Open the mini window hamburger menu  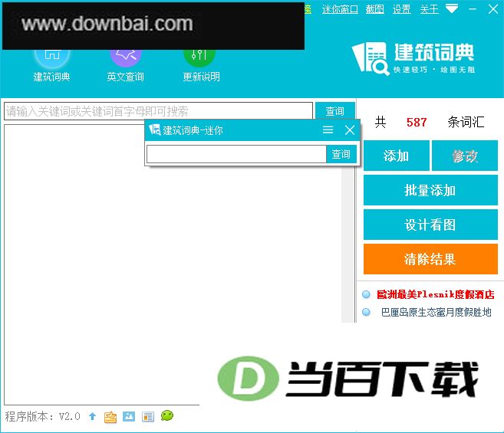click(328, 130)
